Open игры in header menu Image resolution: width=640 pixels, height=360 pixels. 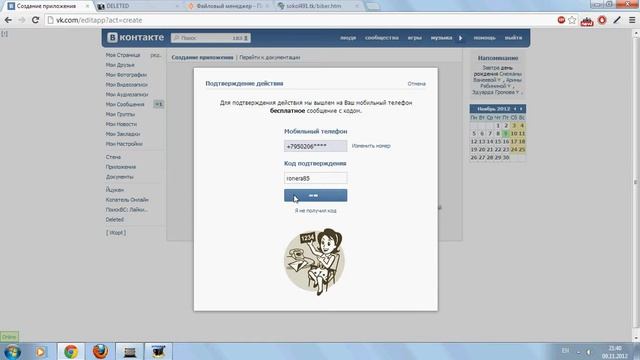[x=414, y=38]
